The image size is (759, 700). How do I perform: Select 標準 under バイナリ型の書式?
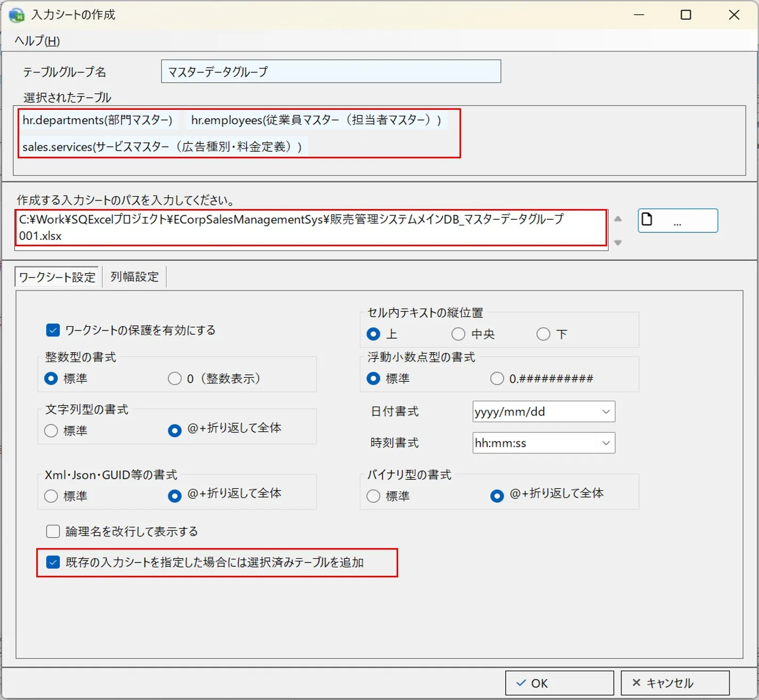[374, 496]
